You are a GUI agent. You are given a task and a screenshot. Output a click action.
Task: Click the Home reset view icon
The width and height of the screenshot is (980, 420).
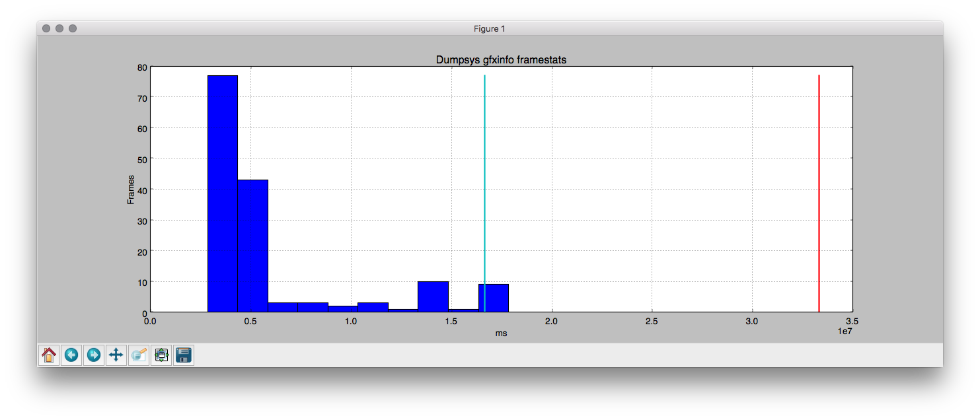coord(49,355)
